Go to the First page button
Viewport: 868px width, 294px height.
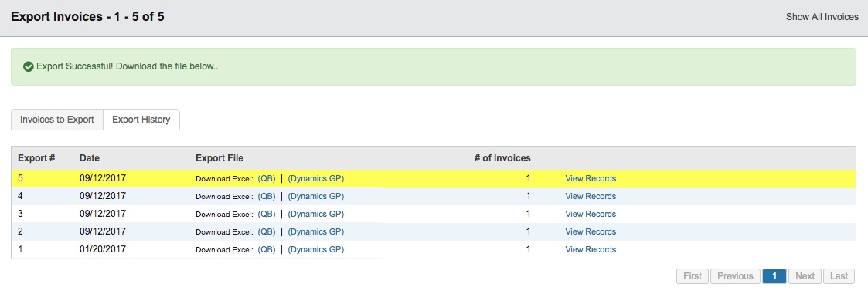693,275
